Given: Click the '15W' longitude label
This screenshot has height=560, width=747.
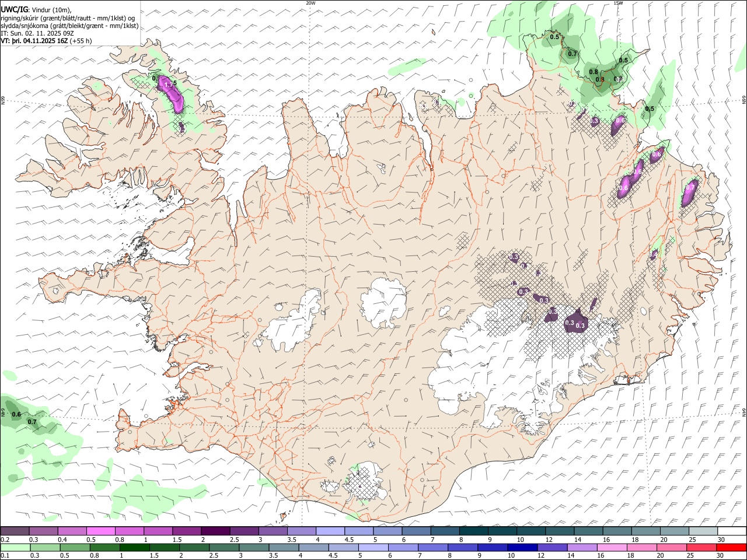Looking at the screenshot, I should pos(619,3).
